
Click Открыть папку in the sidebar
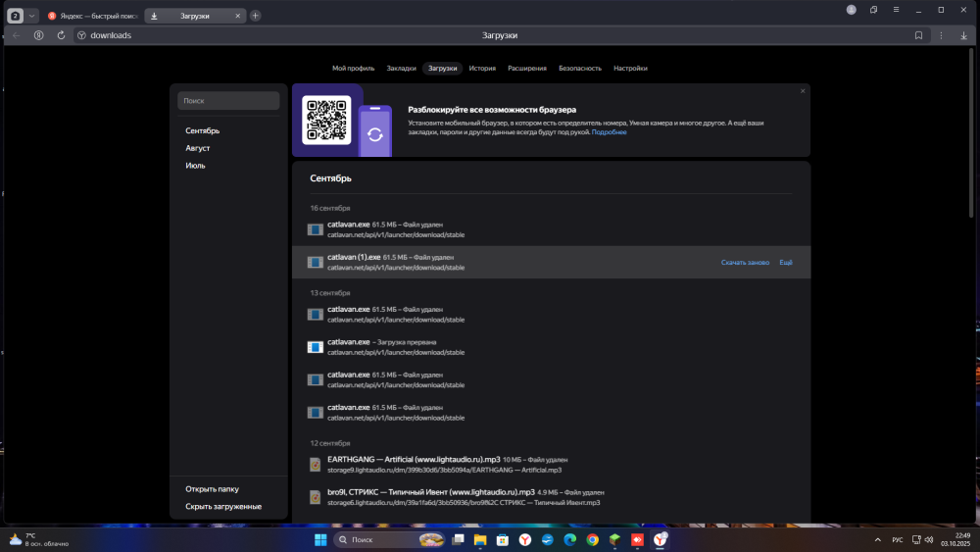(x=212, y=489)
